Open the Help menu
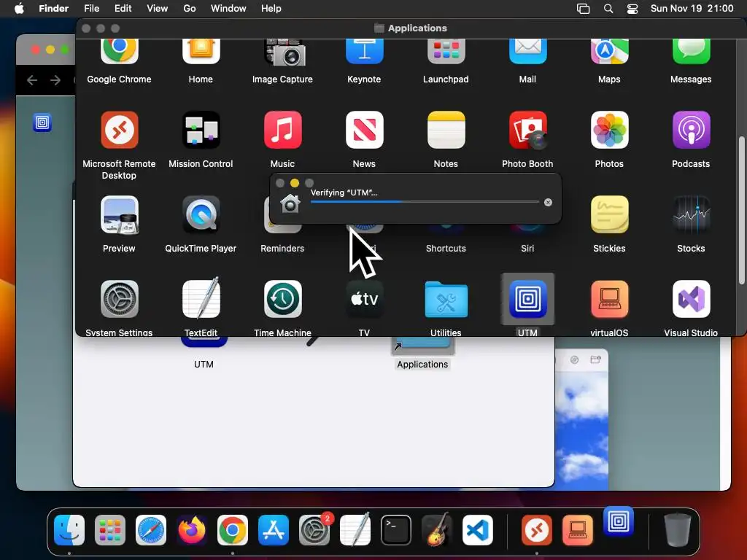 tap(271, 9)
